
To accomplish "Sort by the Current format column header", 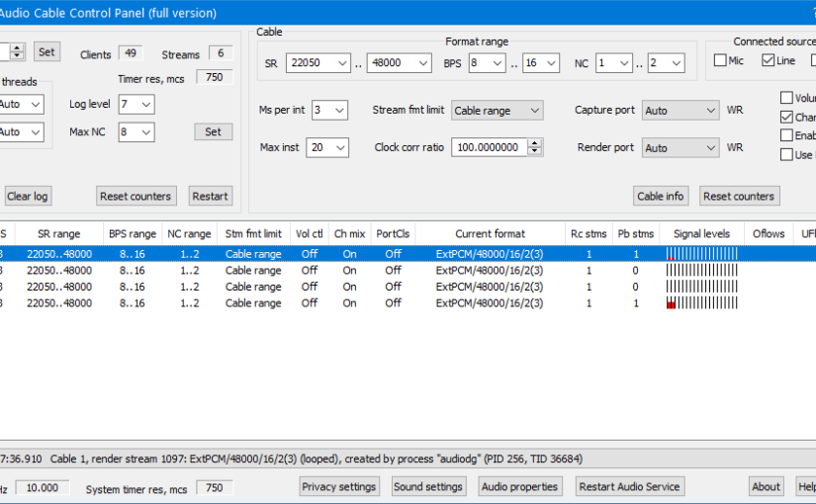I will click(x=490, y=234).
